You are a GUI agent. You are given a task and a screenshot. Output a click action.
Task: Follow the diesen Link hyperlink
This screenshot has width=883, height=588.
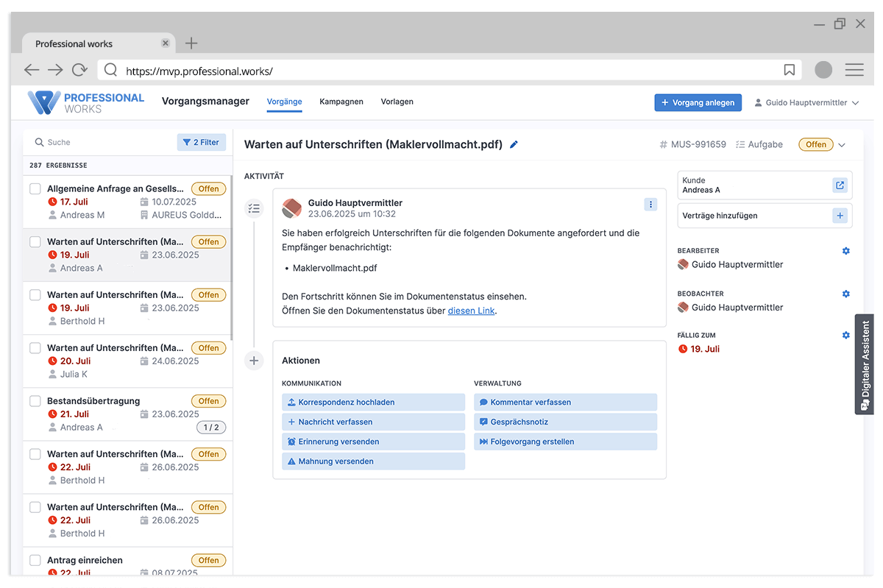tap(471, 310)
